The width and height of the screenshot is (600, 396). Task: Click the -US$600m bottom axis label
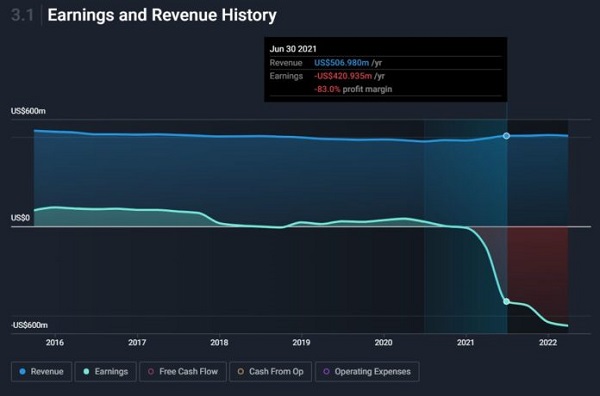29,325
